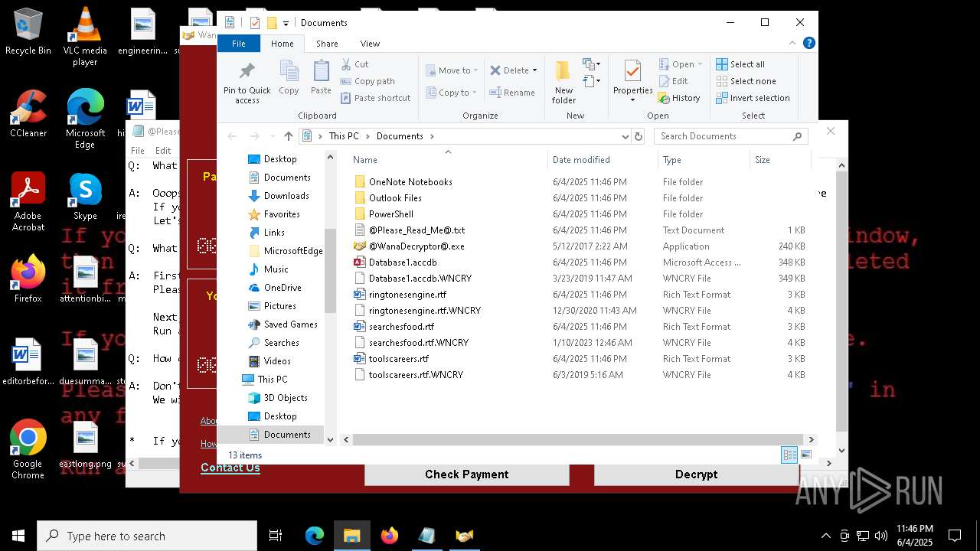The height and width of the screenshot is (551, 980).
Task: Click Invert selection
Action: tap(753, 98)
